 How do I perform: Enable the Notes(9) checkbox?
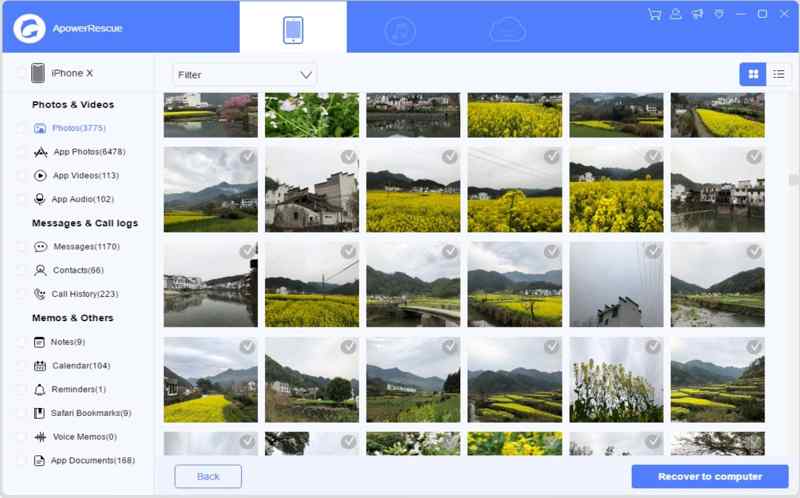21,342
